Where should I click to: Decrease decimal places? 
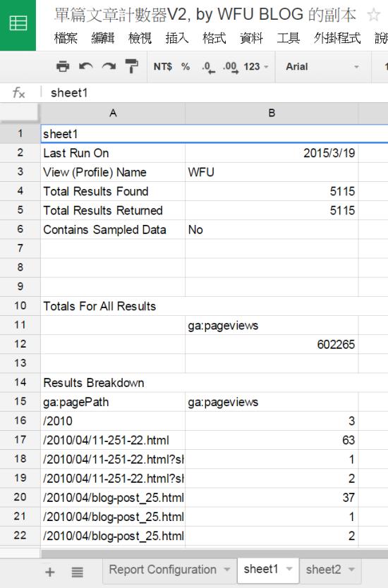point(208,68)
